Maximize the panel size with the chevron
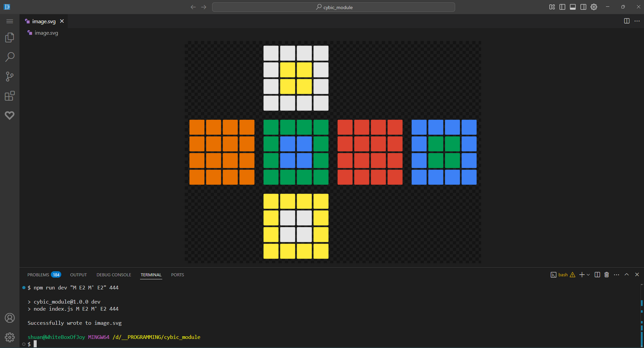 (627, 274)
